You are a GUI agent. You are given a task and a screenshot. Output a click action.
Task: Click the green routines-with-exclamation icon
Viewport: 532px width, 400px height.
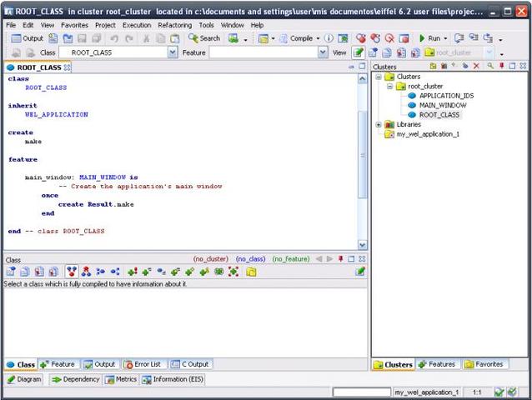pyautogui.click(x=133, y=272)
